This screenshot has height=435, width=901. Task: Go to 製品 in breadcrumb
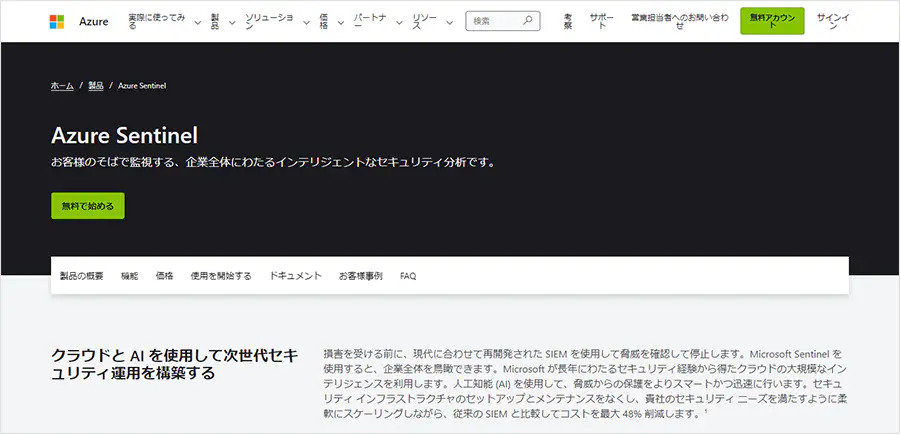(x=96, y=86)
